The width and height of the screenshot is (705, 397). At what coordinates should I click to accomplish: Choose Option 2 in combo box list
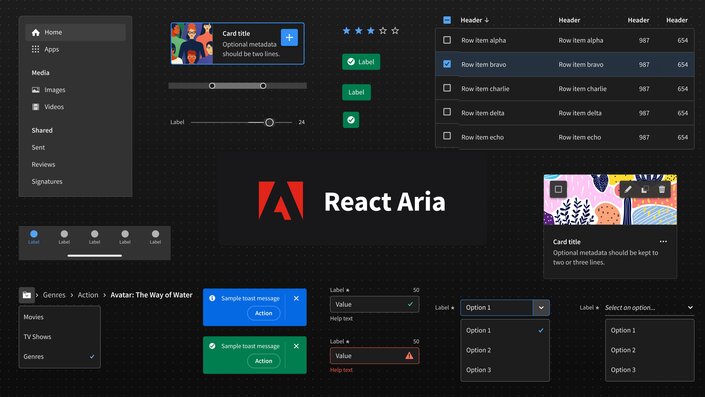coord(505,350)
